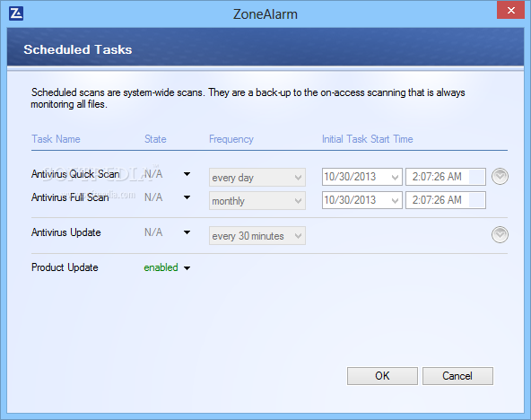
Task: Confirm settings with the OK button
Action: (382, 376)
